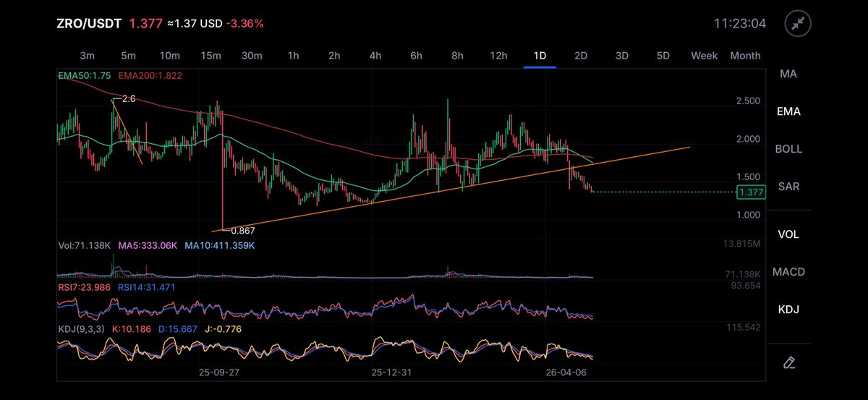Switch to the 2h timeframe

[334, 56]
